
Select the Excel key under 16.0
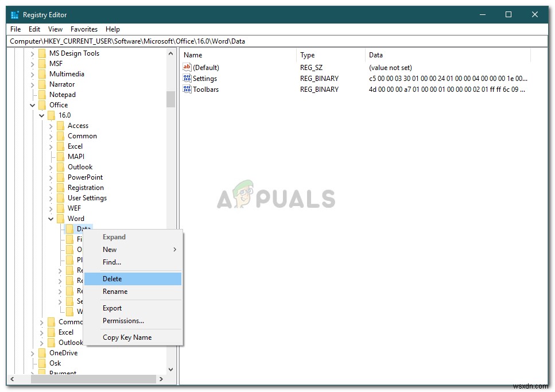[x=75, y=146]
